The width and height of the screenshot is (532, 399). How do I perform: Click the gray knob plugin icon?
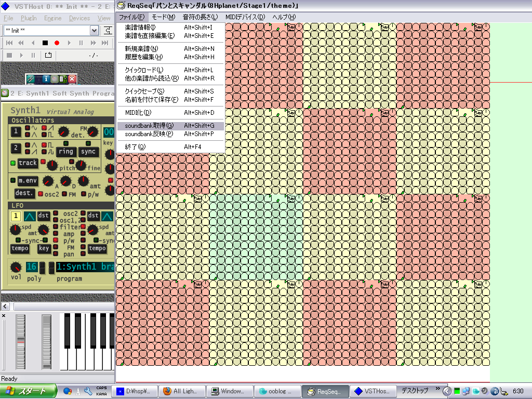point(54,79)
